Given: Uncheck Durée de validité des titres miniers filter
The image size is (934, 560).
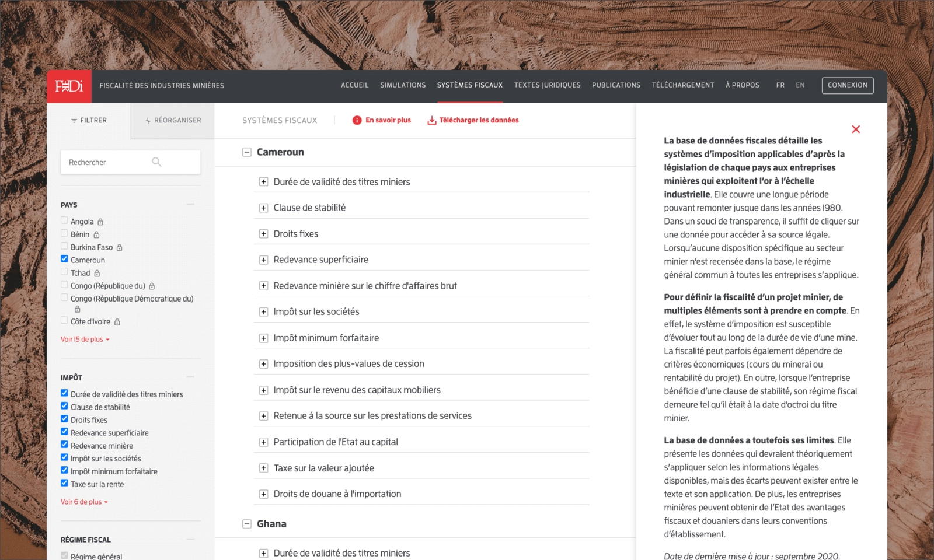Looking at the screenshot, I should pos(64,393).
